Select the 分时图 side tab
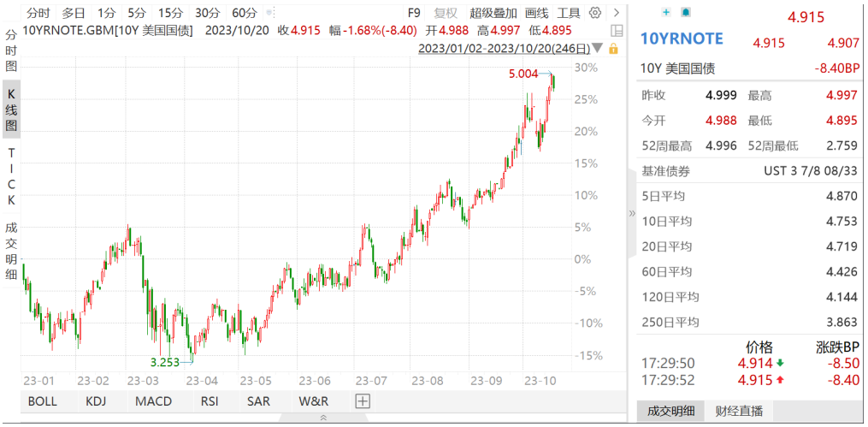Screen dimensions: 868x427 click(11, 50)
